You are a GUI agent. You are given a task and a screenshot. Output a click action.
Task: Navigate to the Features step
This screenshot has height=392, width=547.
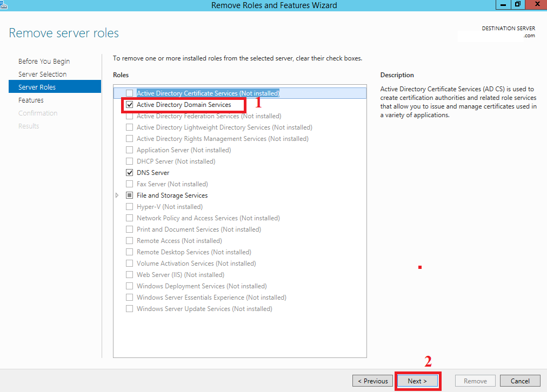pyautogui.click(x=31, y=100)
